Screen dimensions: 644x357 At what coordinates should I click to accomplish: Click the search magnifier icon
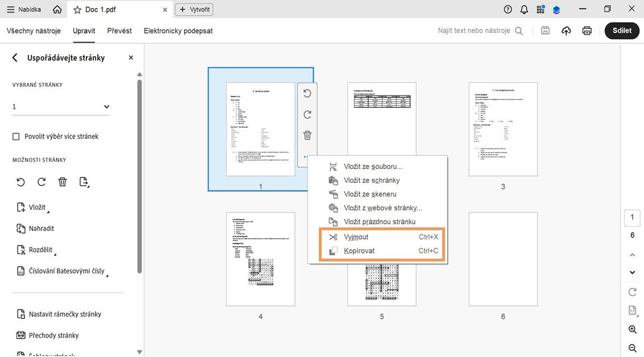coord(519,31)
